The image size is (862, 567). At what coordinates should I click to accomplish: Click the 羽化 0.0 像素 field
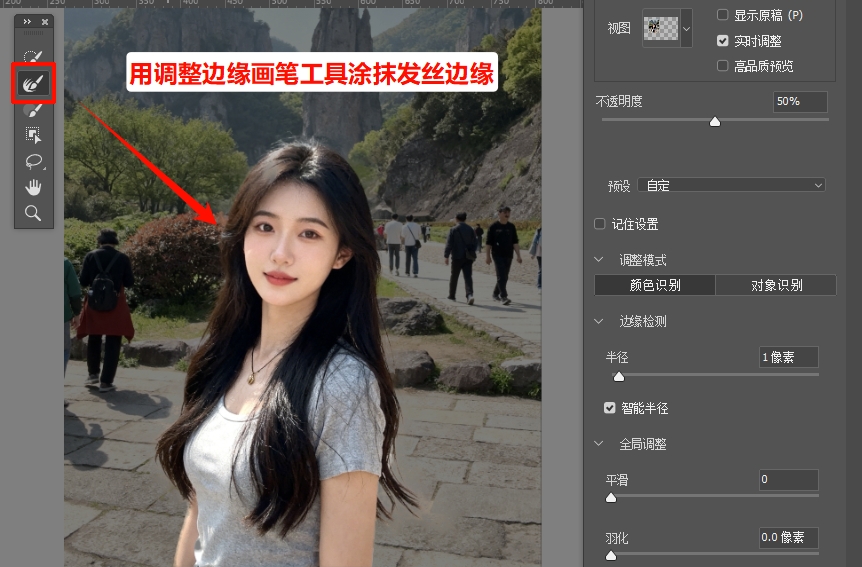pos(788,537)
